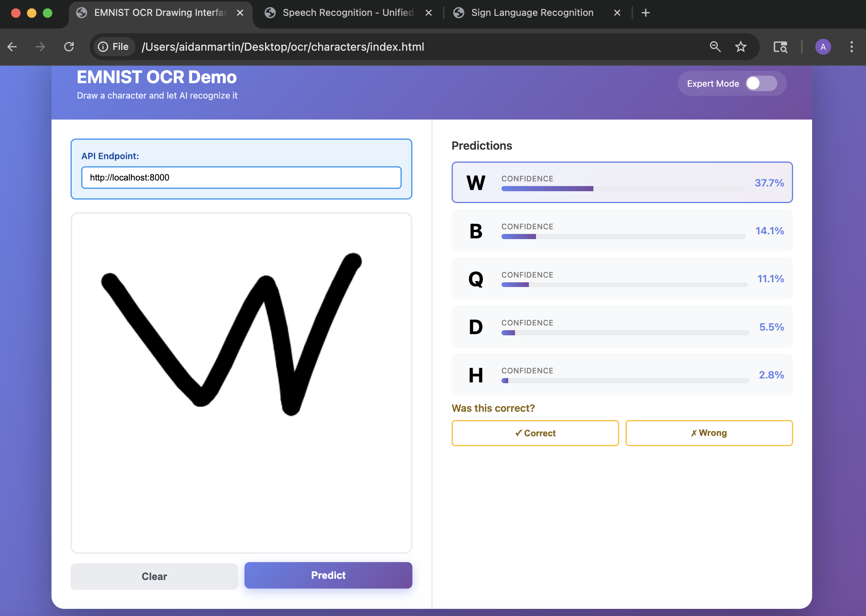The width and height of the screenshot is (866, 616).
Task: Click the 5.5% confidence value
Action: (772, 327)
